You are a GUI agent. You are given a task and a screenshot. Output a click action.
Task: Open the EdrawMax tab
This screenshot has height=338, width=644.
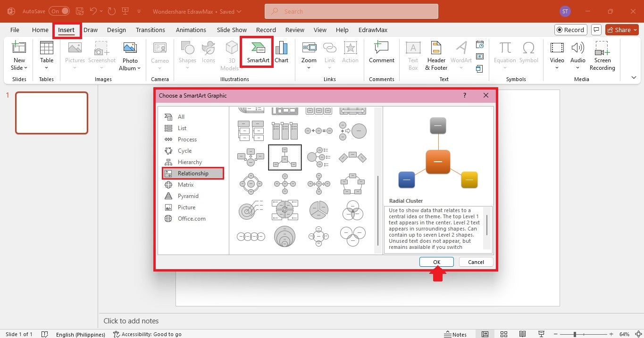pos(373,30)
